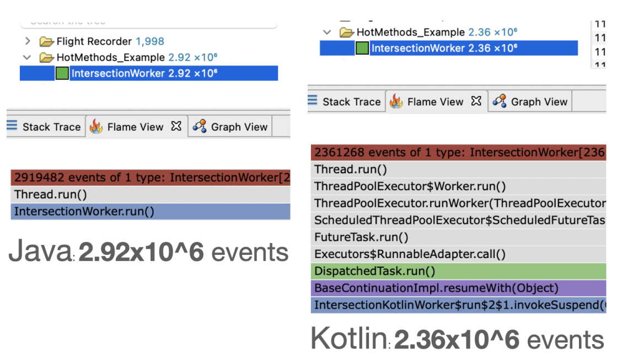Select IntersectionWorker 2.36 ×10⁶ row
This screenshot has width=617, height=364.
[x=449, y=48]
